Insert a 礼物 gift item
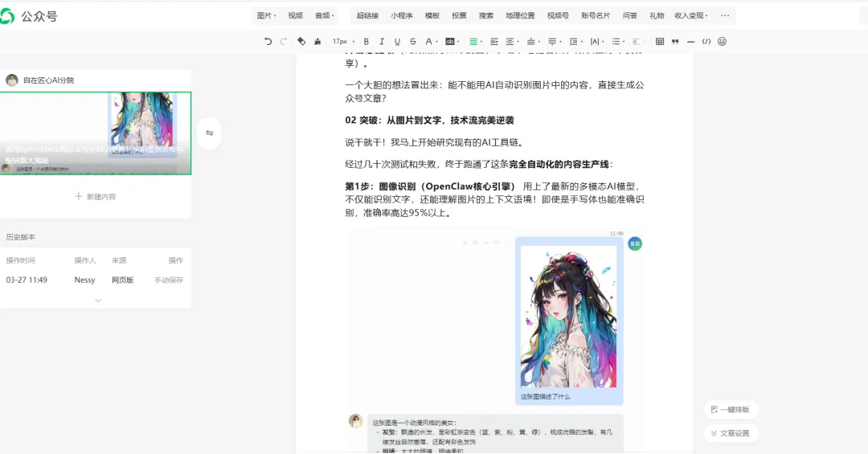Viewport: 868px width, 454px height. pyautogui.click(x=657, y=15)
